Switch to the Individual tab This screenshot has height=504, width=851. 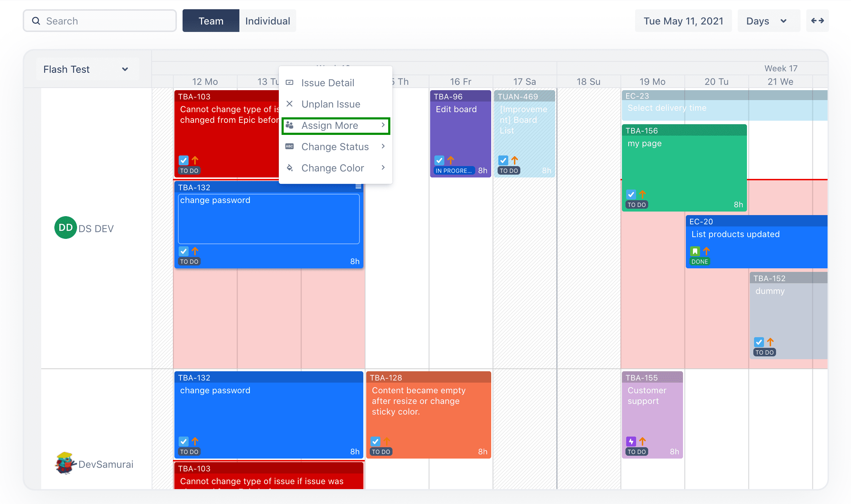(x=268, y=21)
